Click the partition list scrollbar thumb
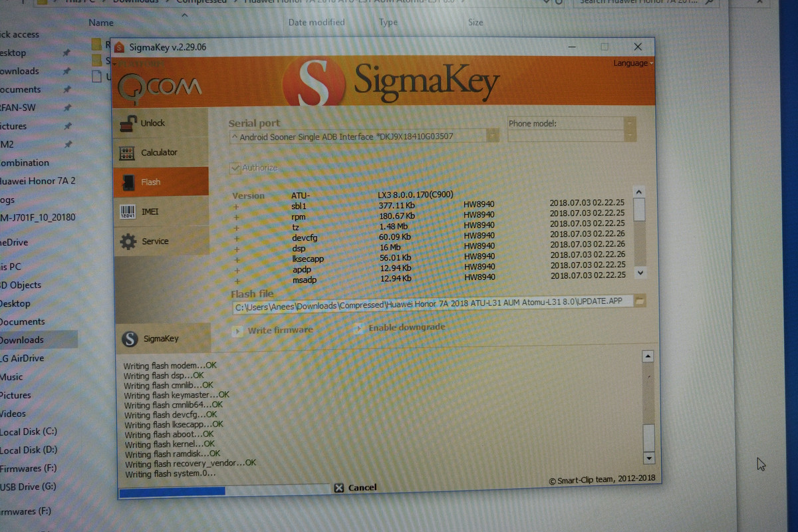Image resolution: width=798 pixels, height=532 pixels. point(639,209)
